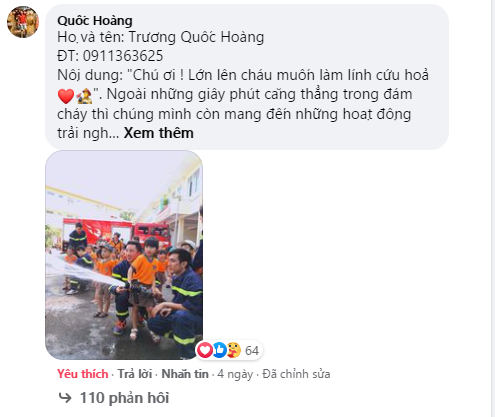Image resolution: width=495 pixels, height=417 pixels.
Task: Click the red heart emoji in comment text
Action: point(66,96)
